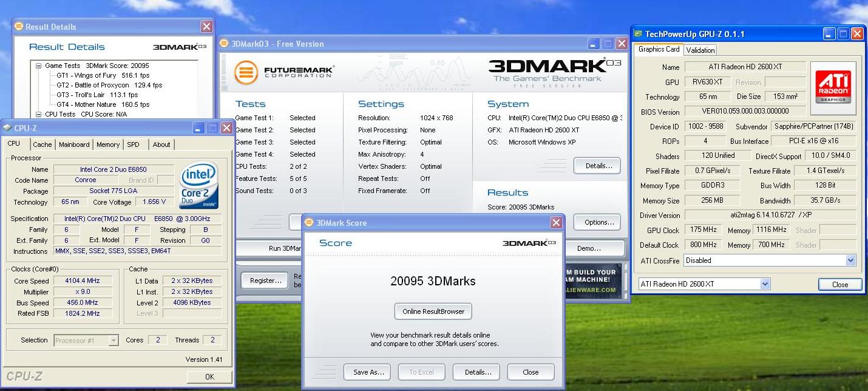The width and height of the screenshot is (868, 391).
Task: Click the Core Voltage value 1.656 V
Action: point(154,202)
